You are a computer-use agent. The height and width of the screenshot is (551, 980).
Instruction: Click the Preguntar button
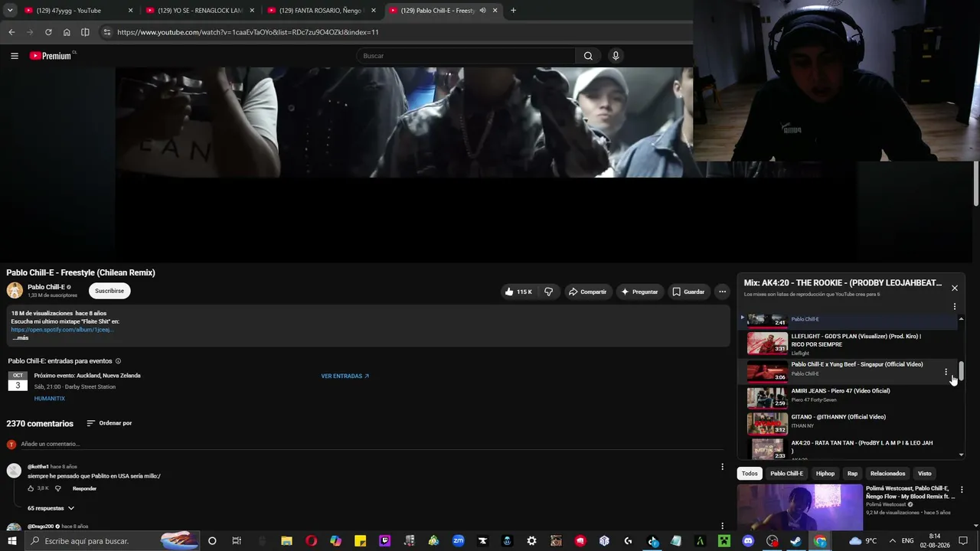639,292
